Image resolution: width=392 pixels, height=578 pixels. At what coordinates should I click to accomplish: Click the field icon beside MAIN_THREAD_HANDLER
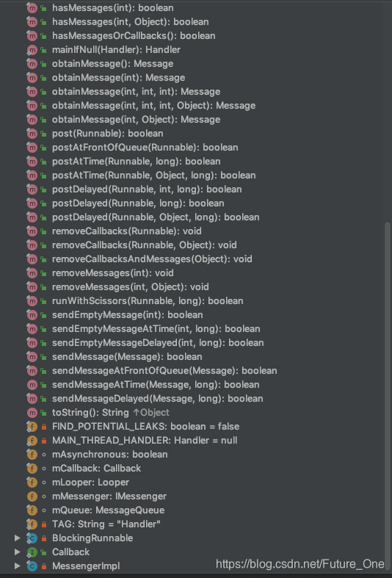(x=32, y=441)
